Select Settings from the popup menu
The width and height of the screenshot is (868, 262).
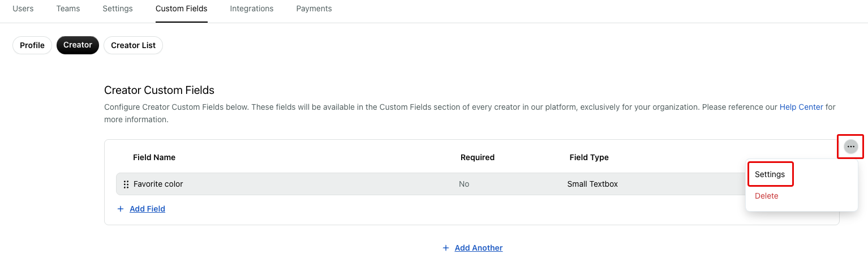(x=770, y=174)
